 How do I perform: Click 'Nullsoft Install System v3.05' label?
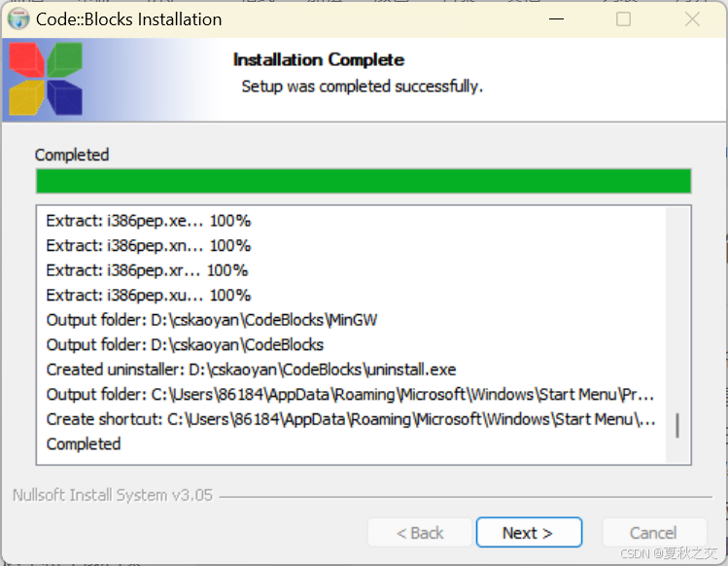(x=113, y=495)
